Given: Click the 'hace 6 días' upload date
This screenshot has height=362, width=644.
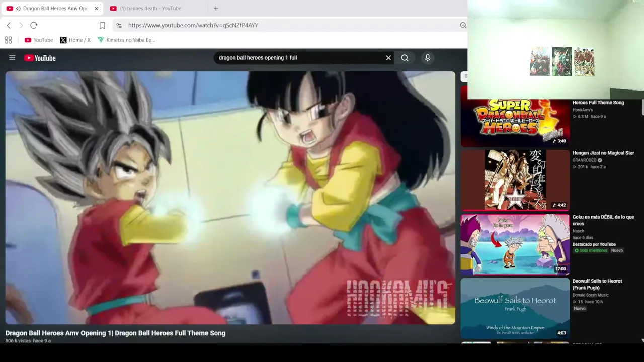Looking at the screenshot, I should point(583,237).
